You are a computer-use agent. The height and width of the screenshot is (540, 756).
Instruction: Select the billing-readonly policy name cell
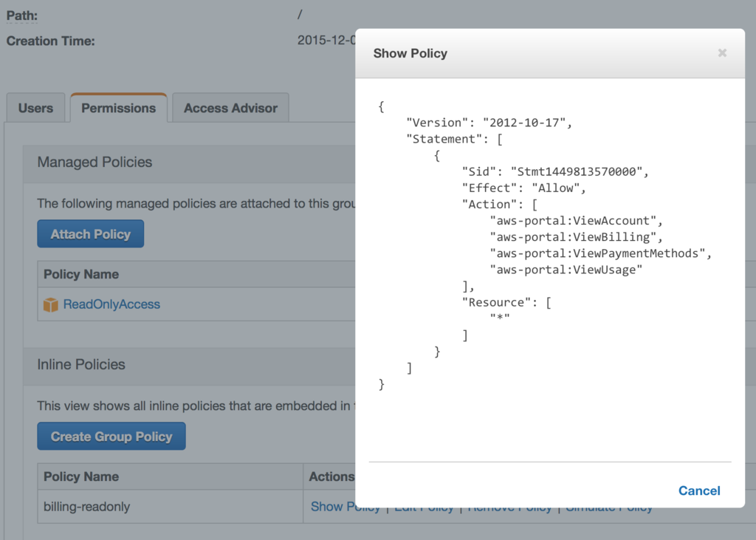pos(171,507)
